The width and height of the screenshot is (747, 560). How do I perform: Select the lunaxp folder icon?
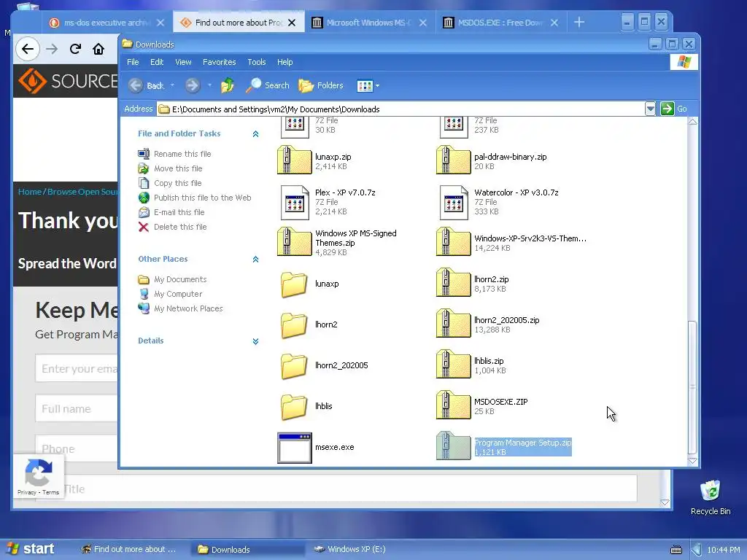click(294, 284)
